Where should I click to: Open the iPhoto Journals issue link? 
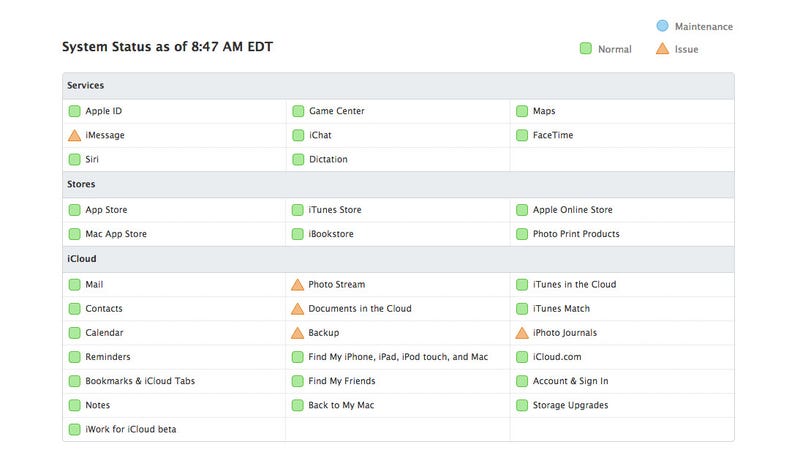565,333
